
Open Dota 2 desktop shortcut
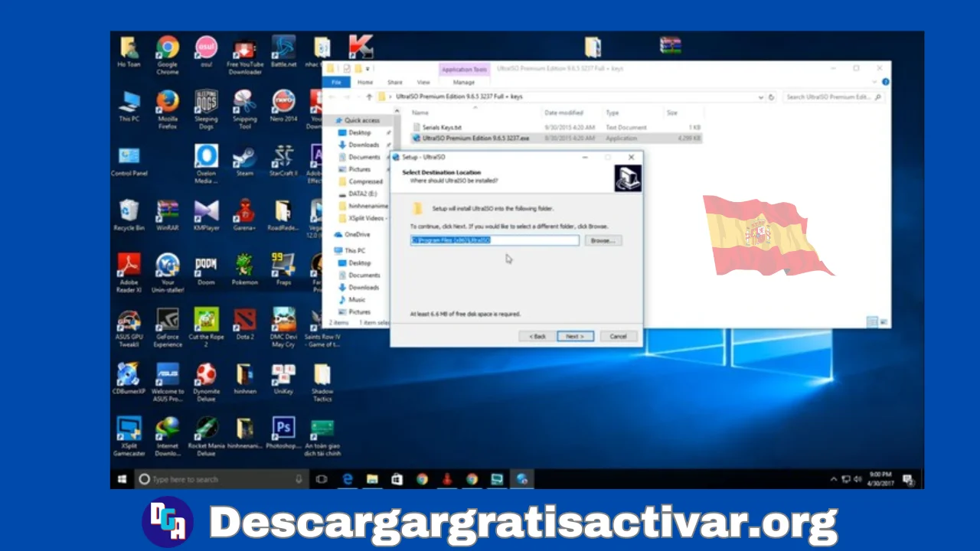pyautogui.click(x=245, y=325)
